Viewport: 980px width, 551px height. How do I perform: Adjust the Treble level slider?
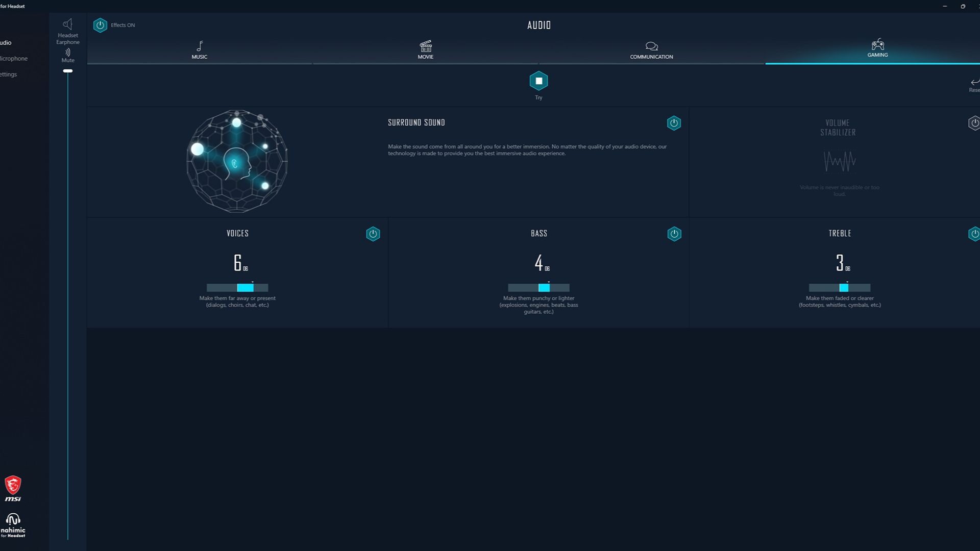840,288
